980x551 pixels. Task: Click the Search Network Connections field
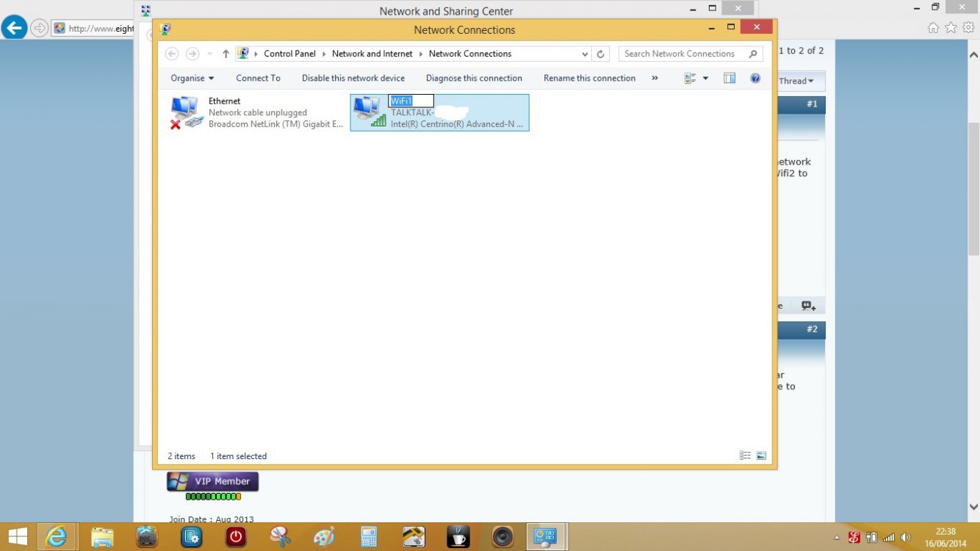(x=683, y=54)
